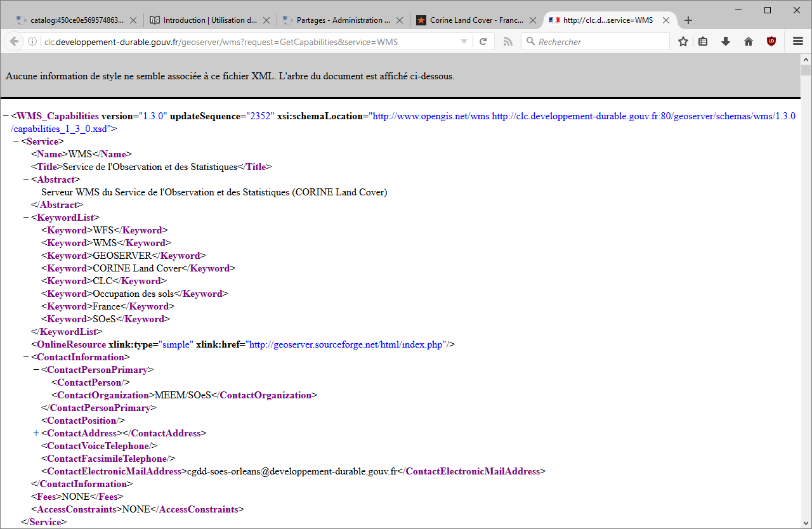Screen dimensions: 812x529
Task: Close the Introduction | Utilisation tab
Action: pos(266,20)
